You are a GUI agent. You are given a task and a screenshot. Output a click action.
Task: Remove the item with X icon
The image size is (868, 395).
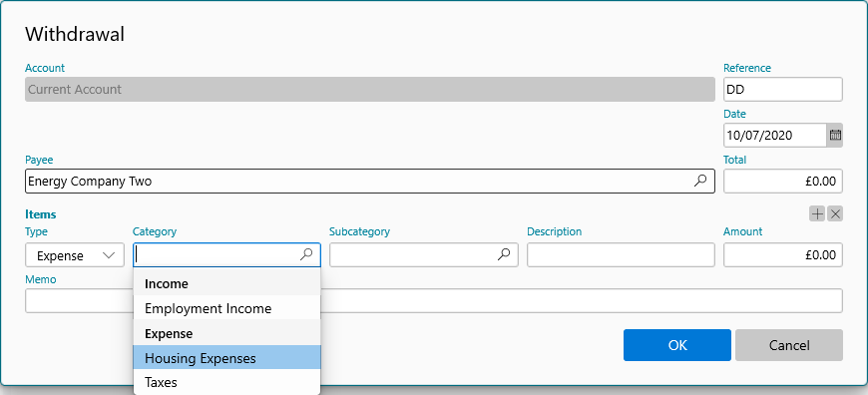coord(835,214)
